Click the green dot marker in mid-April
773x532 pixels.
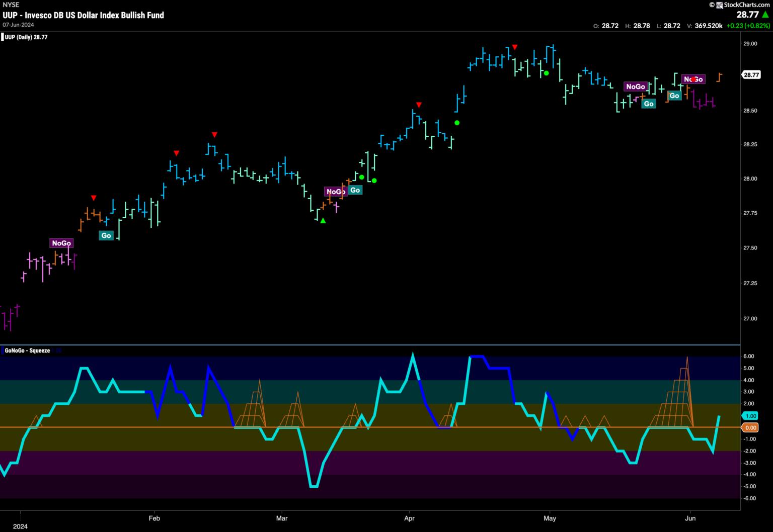(457, 123)
